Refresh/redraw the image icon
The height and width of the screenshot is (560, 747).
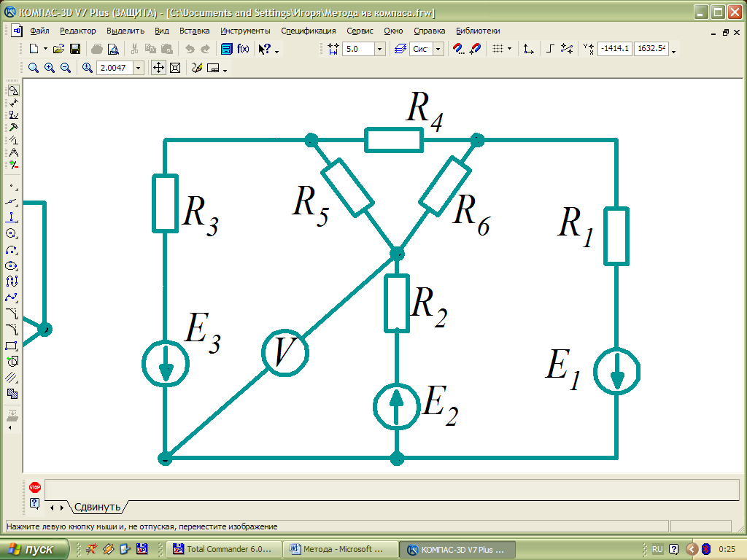tap(197, 68)
